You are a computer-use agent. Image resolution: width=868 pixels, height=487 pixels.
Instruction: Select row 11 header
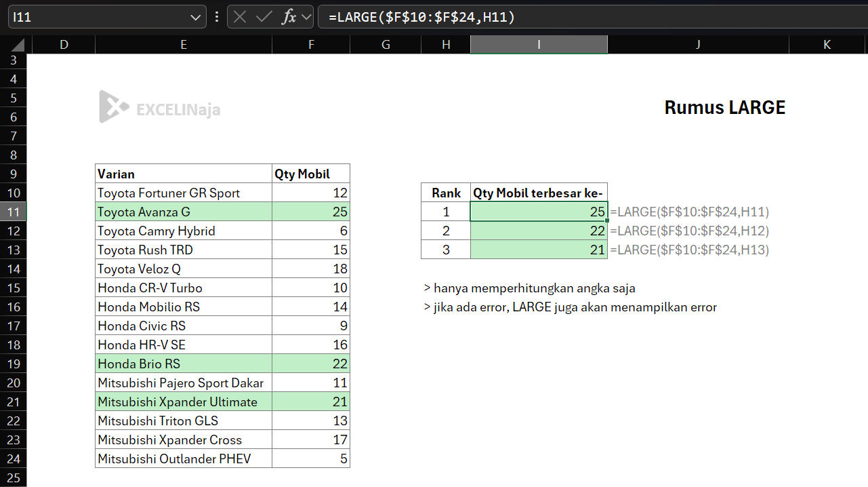tap(14, 212)
